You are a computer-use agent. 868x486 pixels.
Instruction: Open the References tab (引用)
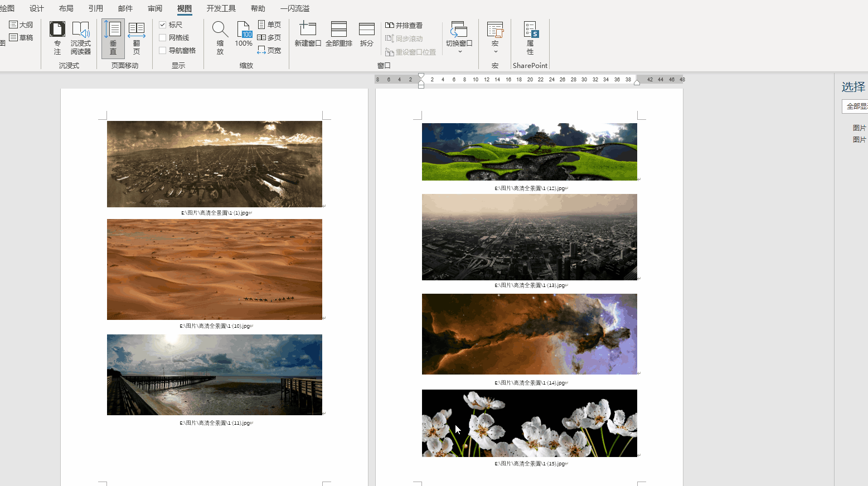[96, 8]
